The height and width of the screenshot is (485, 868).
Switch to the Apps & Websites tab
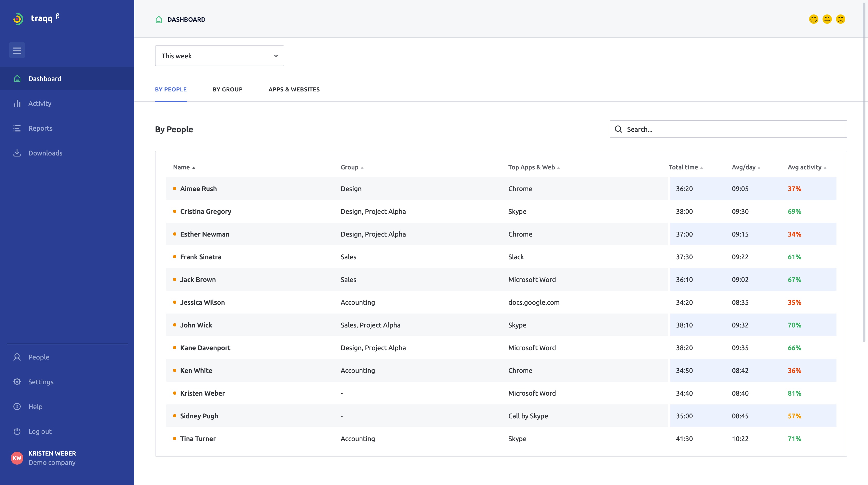(294, 89)
